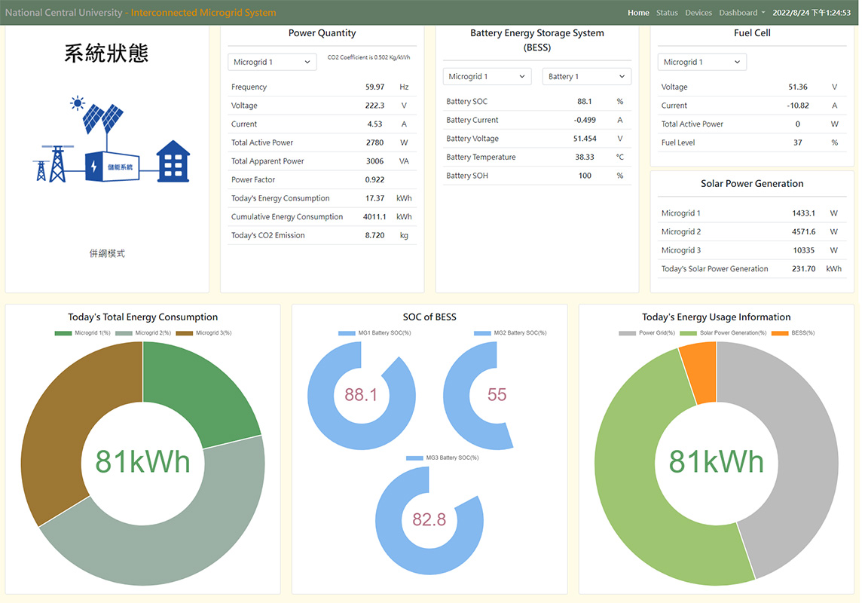Viewport: 868px width, 603px height.
Task: Click the BESS(%) orange legend swatch
Action: (x=779, y=332)
